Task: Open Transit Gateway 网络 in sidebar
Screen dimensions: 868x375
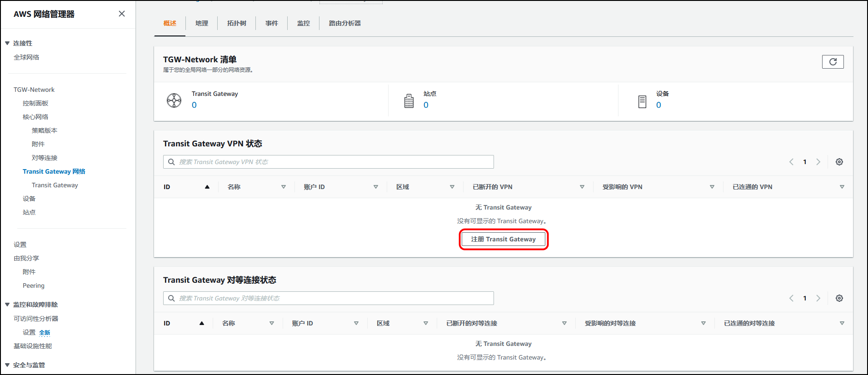Action: click(x=54, y=171)
